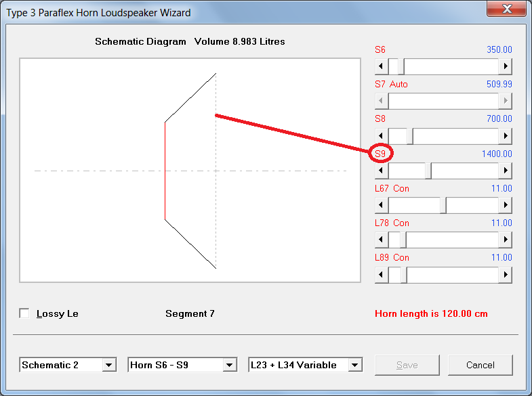Image resolution: width=532 pixels, height=396 pixels.
Task: Click the S6 value 350.00
Action: point(499,50)
